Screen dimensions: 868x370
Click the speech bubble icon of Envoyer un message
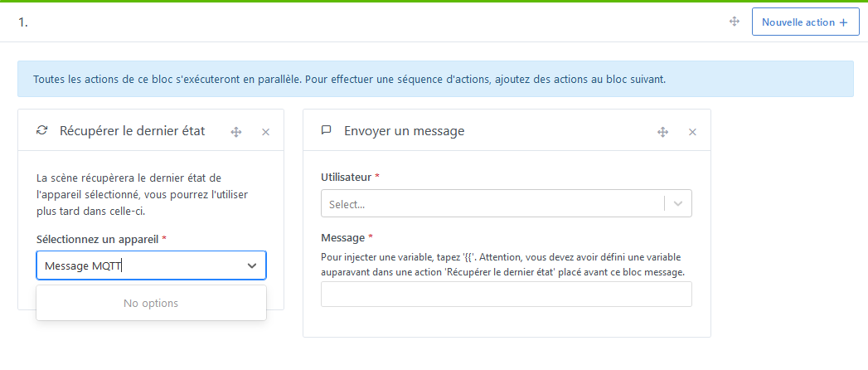326,130
